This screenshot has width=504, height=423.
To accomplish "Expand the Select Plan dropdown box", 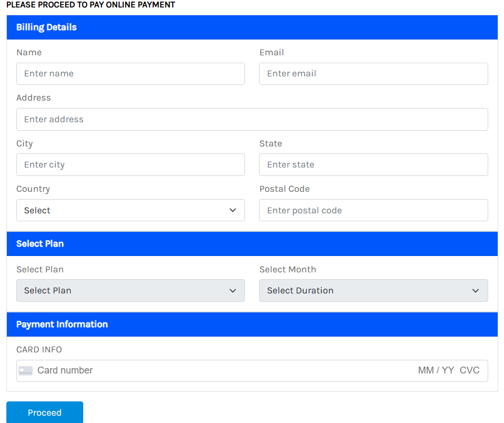I will 130,290.
